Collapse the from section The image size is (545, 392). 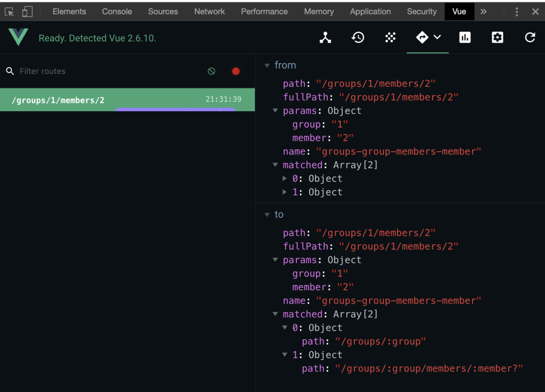pyautogui.click(x=267, y=65)
